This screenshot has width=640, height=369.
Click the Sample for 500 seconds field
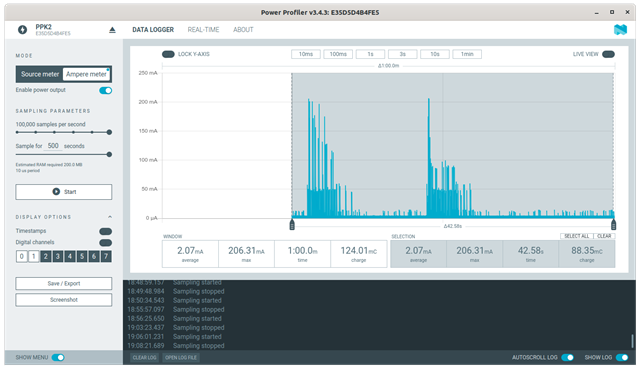pos(53,146)
